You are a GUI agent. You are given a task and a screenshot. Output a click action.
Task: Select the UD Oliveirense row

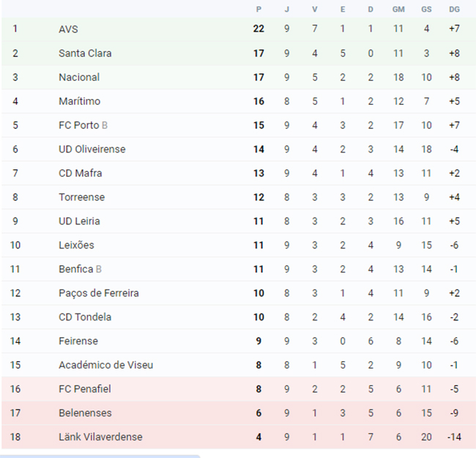click(x=239, y=149)
